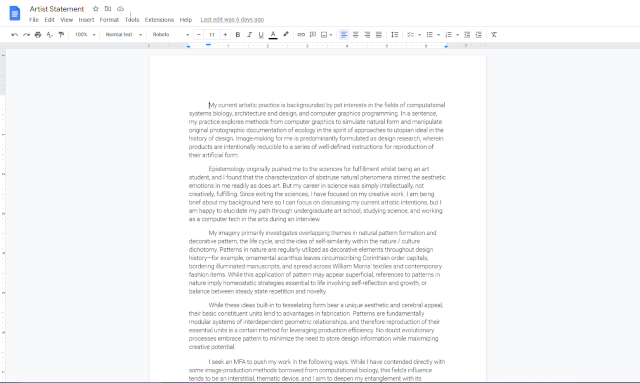Image resolution: width=640 pixels, height=383 pixels.
Task: Open the Bulleted list dropdown arrow
Action: [438, 35]
